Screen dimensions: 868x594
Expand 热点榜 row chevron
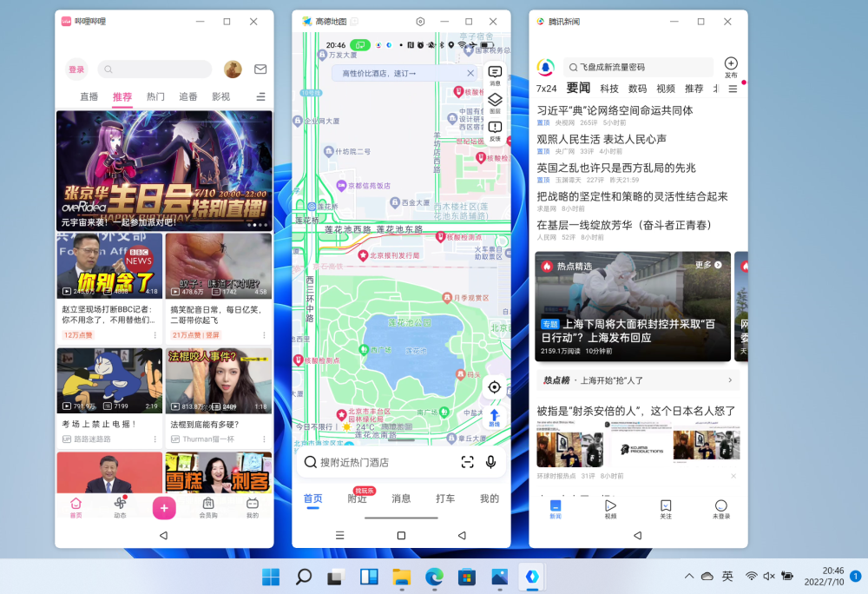[x=730, y=380]
